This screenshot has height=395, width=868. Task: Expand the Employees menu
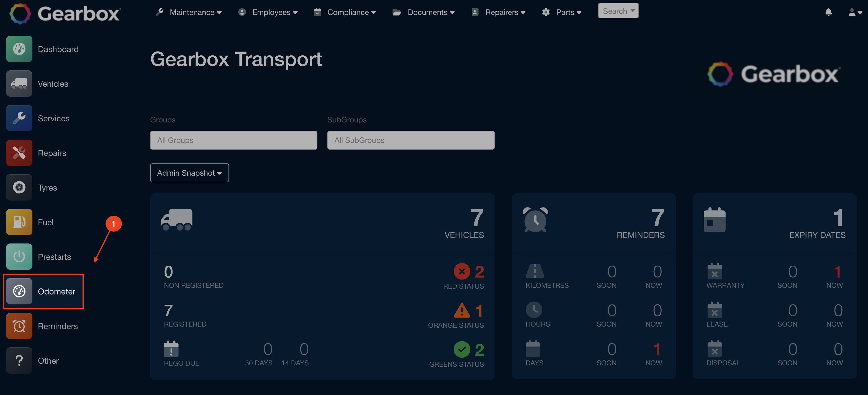[x=268, y=12]
